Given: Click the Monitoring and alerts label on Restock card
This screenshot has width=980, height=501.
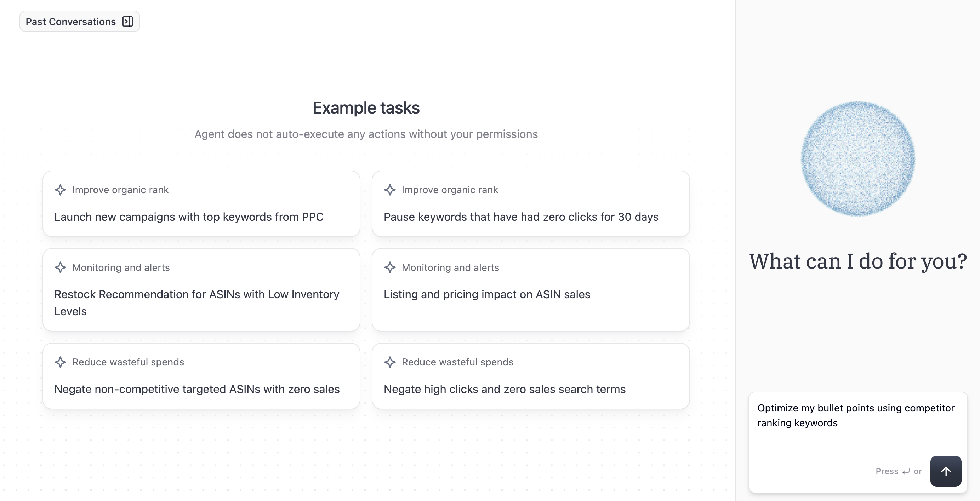Looking at the screenshot, I should click(x=121, y=267).
